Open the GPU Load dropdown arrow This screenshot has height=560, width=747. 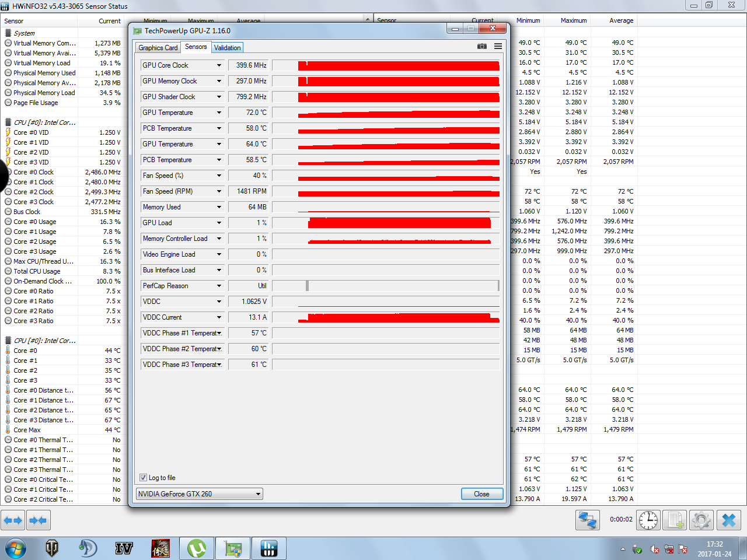click(x=219, y=223)
